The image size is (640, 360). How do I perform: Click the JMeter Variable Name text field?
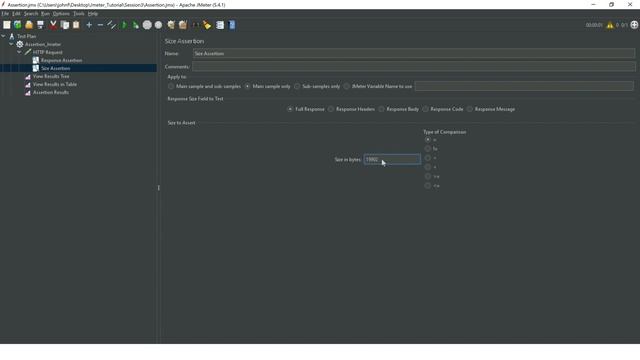tap(524, 86)
